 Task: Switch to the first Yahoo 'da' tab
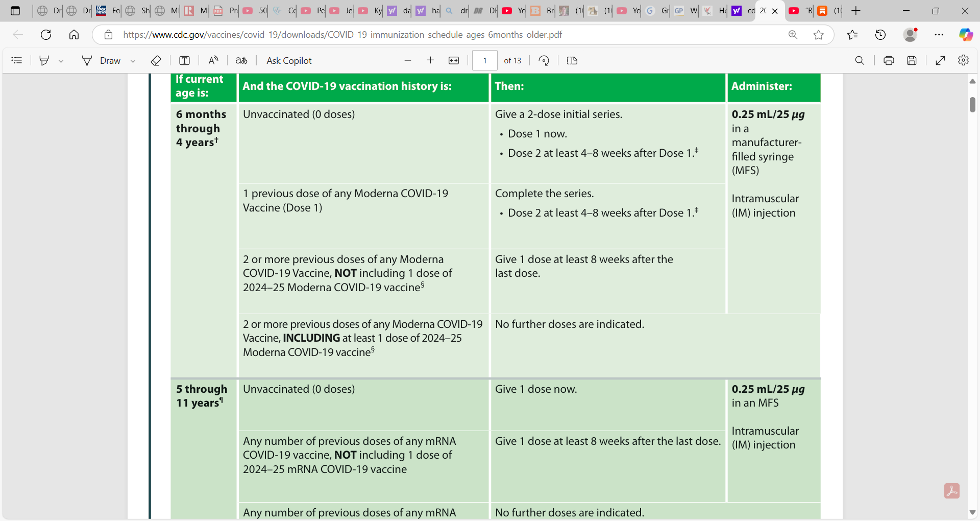click(399, 11)
